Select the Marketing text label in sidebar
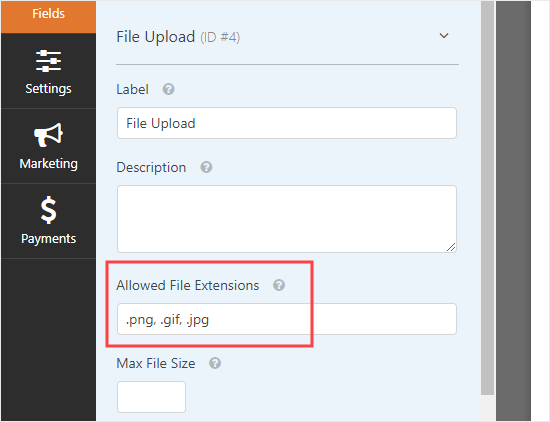Image resolution: width=550 pixels, height=422 pixels. (48, 163)
